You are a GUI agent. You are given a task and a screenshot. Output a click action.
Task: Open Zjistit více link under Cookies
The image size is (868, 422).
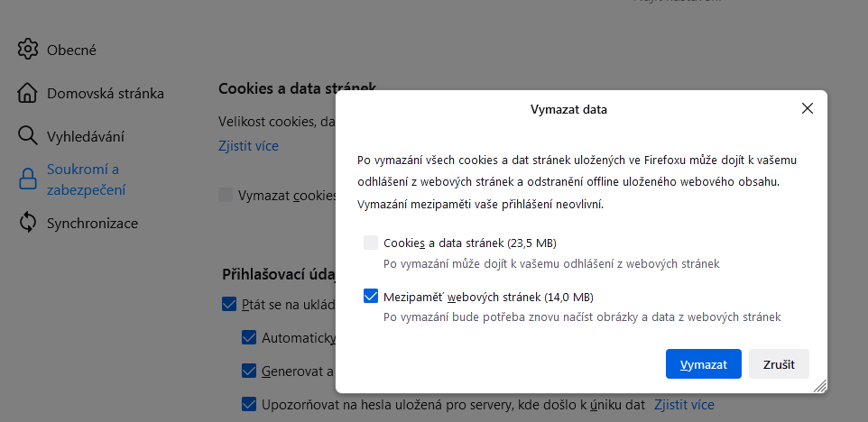[x=248, y=145]
